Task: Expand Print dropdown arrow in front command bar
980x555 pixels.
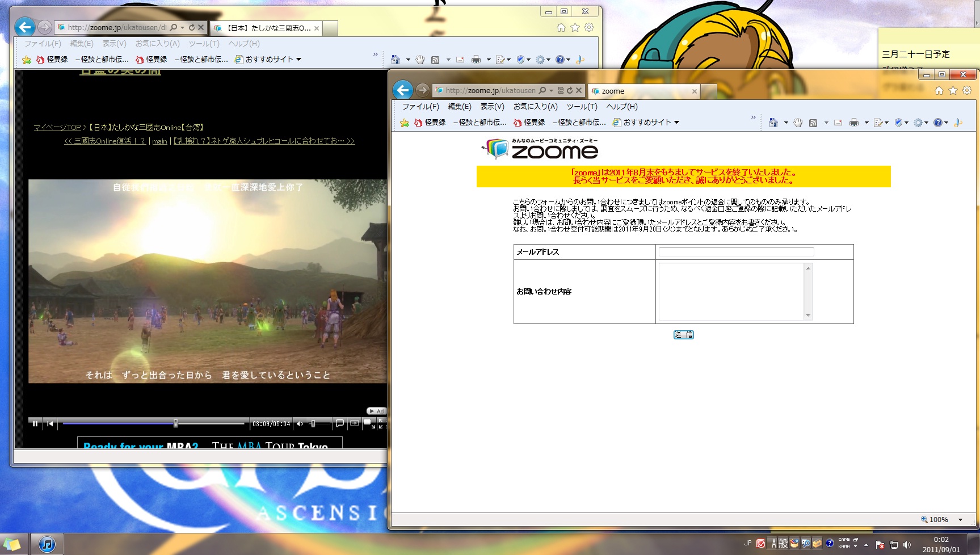Action: point(867,123)
